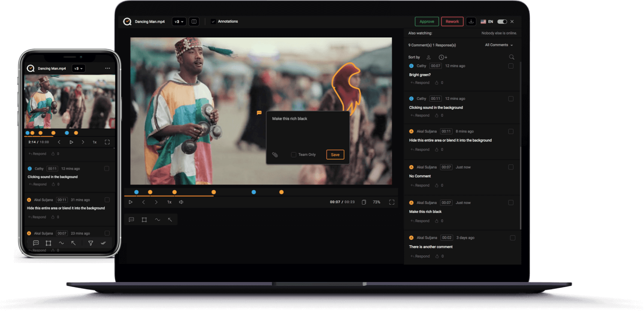Save the 'Make this rich black' comment
The width and height of the screenshot is (644, 311).
335,154
